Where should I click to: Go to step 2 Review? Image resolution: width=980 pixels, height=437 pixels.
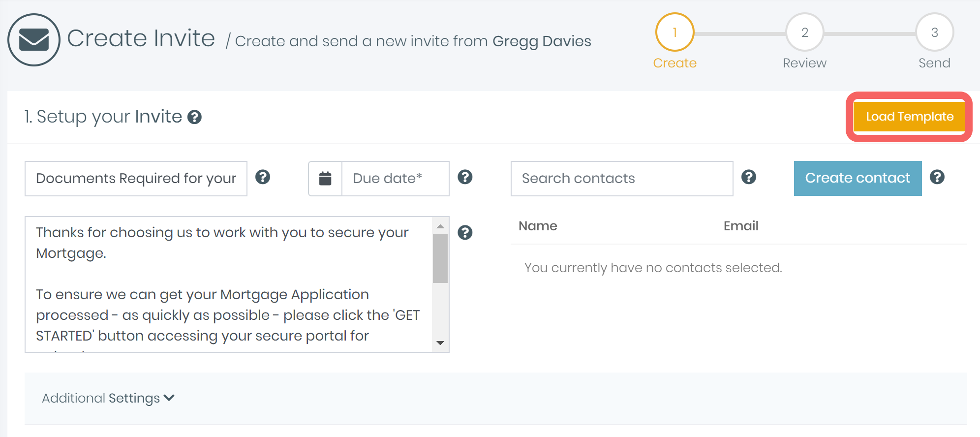tap(804, 32)
